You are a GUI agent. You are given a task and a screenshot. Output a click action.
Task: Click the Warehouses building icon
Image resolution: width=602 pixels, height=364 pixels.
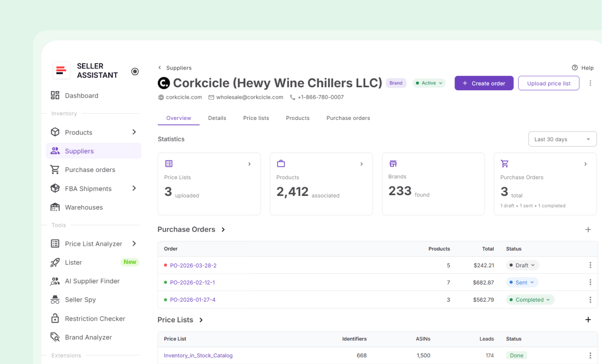(x=55, y=207)
